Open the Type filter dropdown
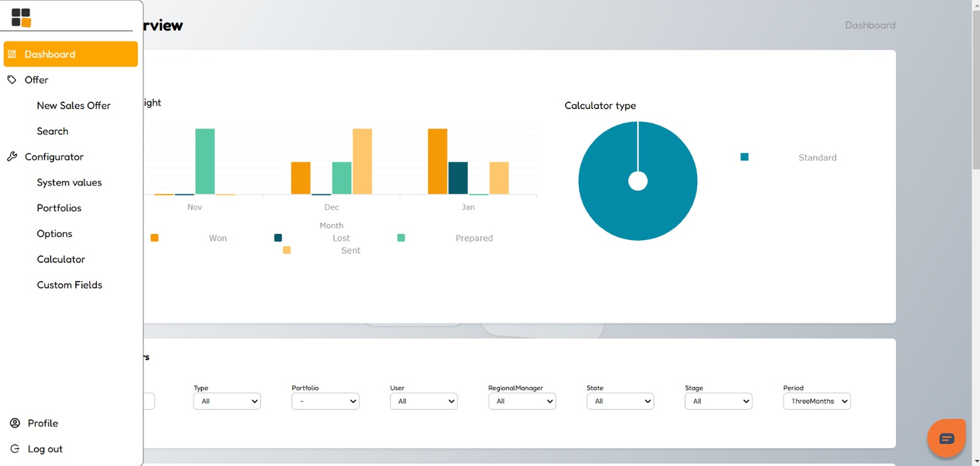 click(227, 401)
